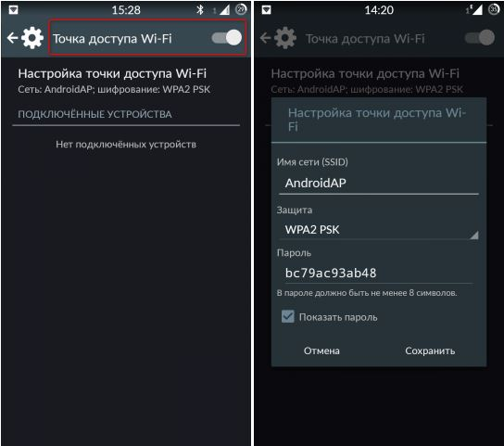This screenshot has width=504, height=446.
Task: Tap battery indicator in right status bar
Action: [494, 9]
